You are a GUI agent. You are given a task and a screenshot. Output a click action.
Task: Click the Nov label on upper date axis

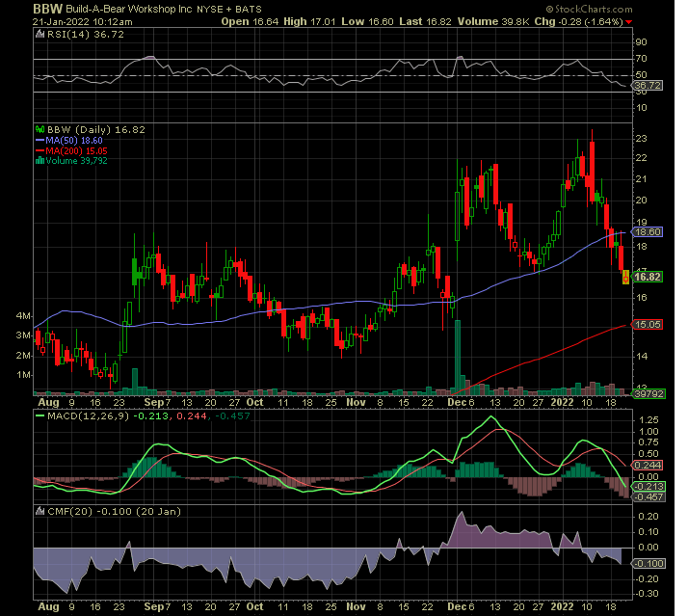pyautogui.click(x=356, y=402)
